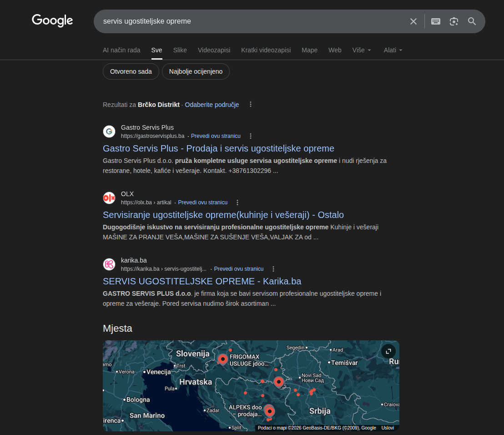Open the 'Alati' tools dropdown

tap(393, 50)
